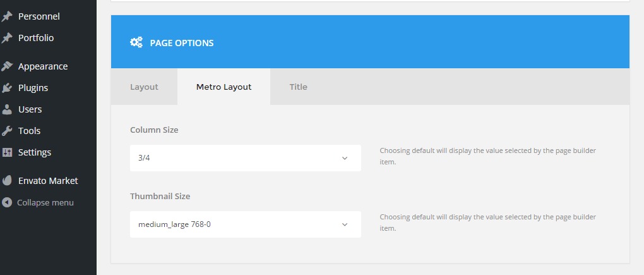Expand the medium_large 768-0 chevron arrow

[345, 224]
